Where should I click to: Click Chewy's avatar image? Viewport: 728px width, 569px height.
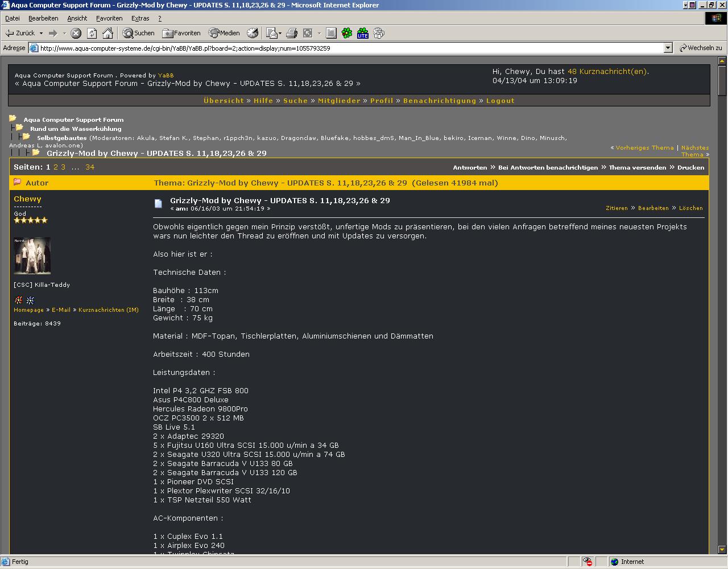(x=32, y=255)
